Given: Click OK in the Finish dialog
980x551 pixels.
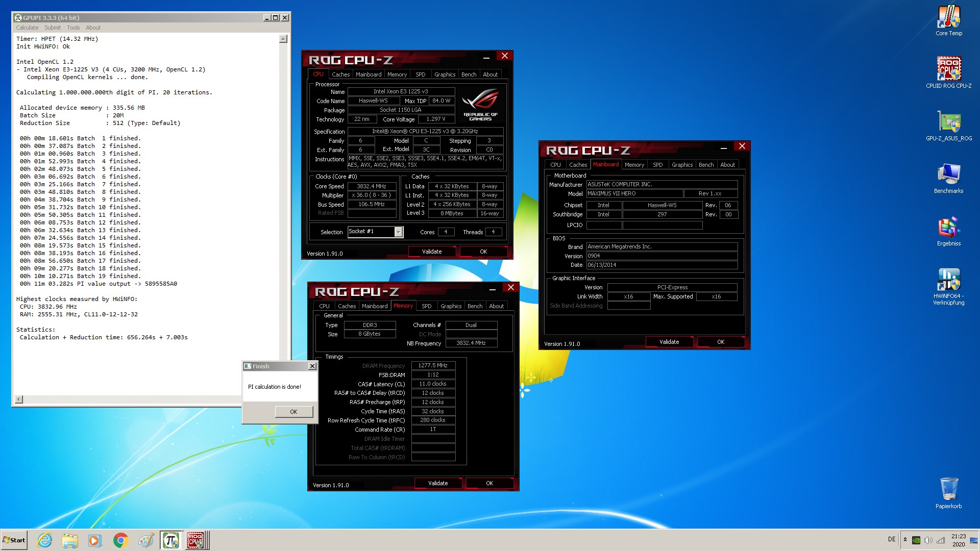Looking at the screenshot, I should (x=293, y=412).
